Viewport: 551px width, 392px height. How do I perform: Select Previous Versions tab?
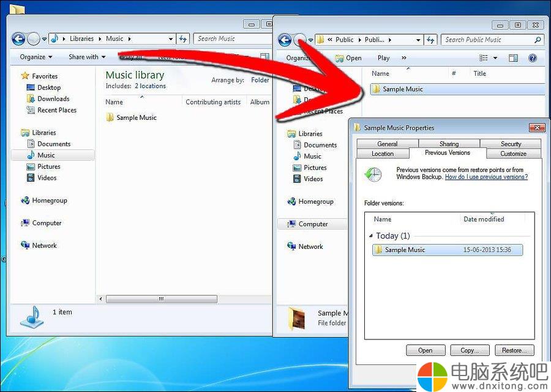click(448, 153)
